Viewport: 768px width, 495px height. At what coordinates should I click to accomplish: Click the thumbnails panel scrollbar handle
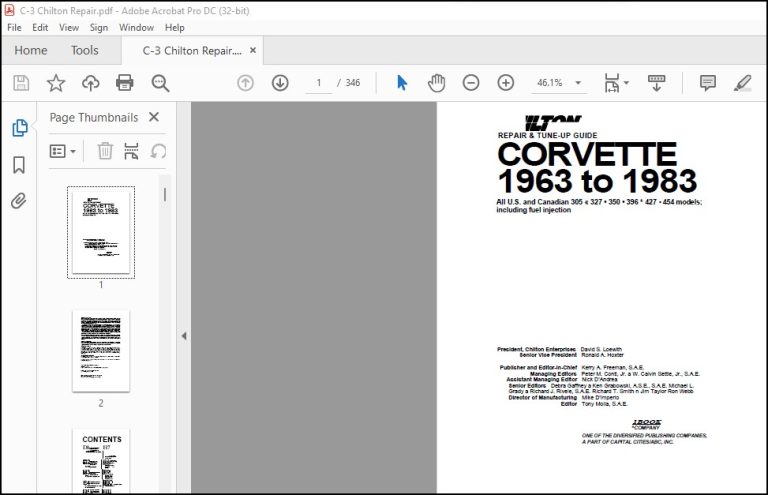pyautogui.click(x=165, y=194)
